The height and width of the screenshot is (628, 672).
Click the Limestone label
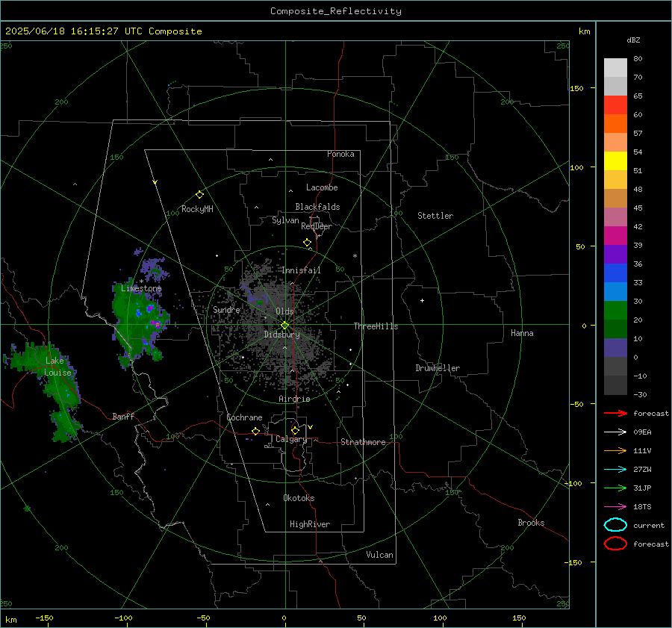coord(141,288)
